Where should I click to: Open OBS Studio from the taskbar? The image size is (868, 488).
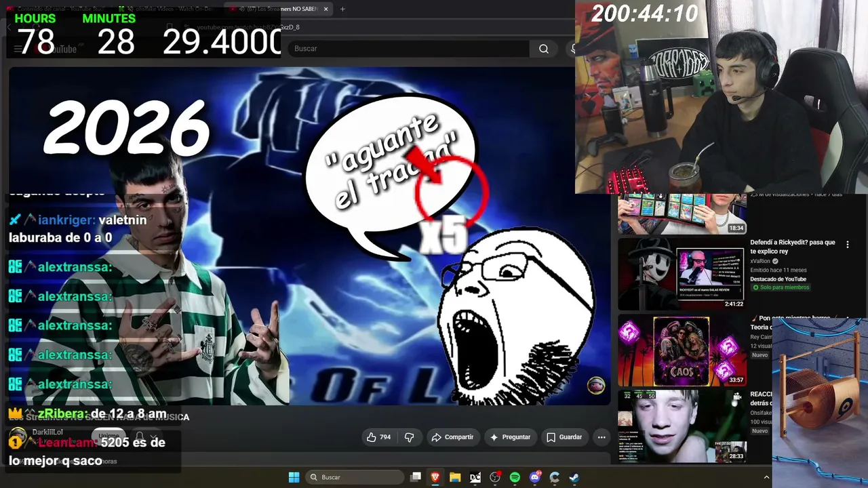pos(495,477)
